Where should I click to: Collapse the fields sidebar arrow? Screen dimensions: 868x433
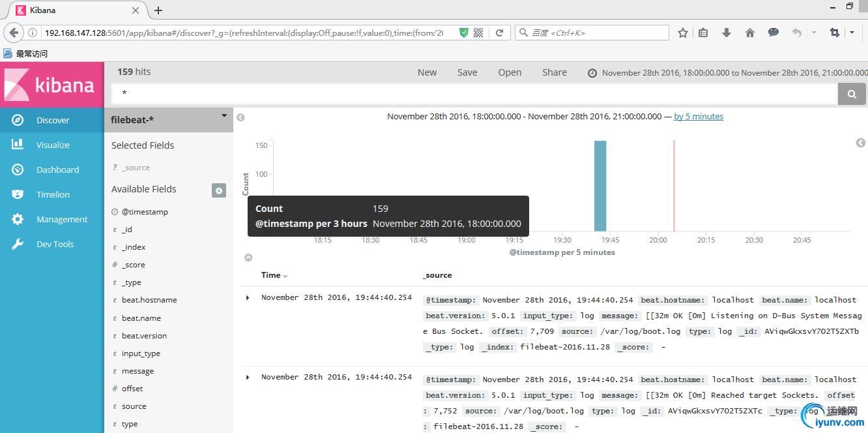240,117
